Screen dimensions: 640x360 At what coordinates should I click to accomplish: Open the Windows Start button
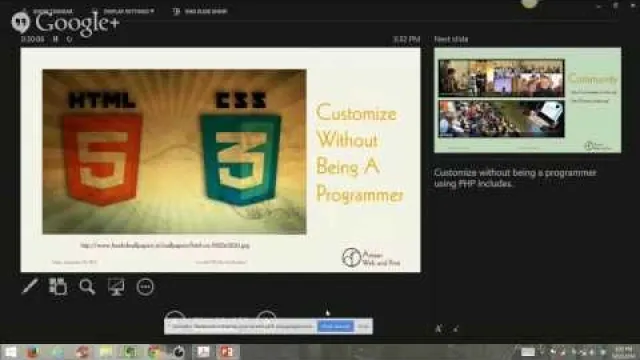tap(10, 352)
